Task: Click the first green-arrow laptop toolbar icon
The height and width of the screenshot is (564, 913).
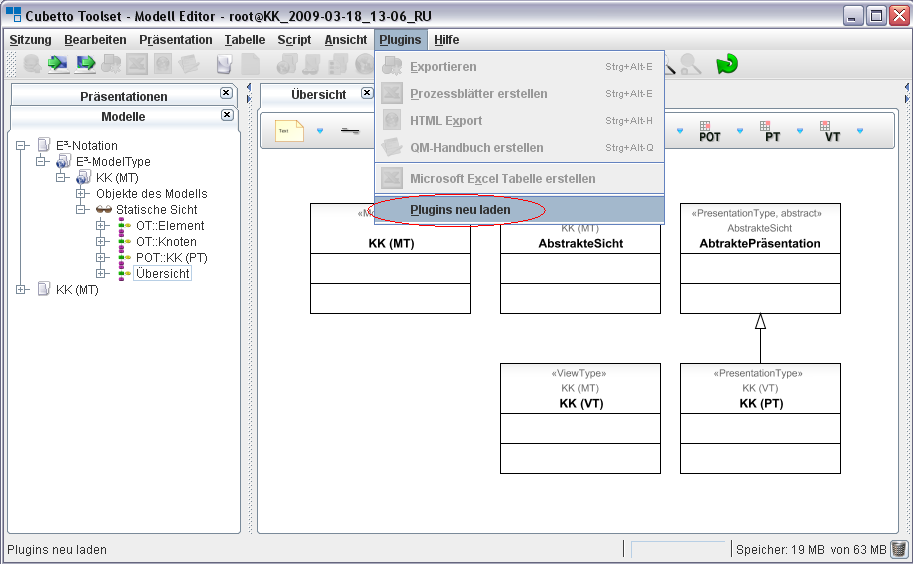Action: [58, 63]
